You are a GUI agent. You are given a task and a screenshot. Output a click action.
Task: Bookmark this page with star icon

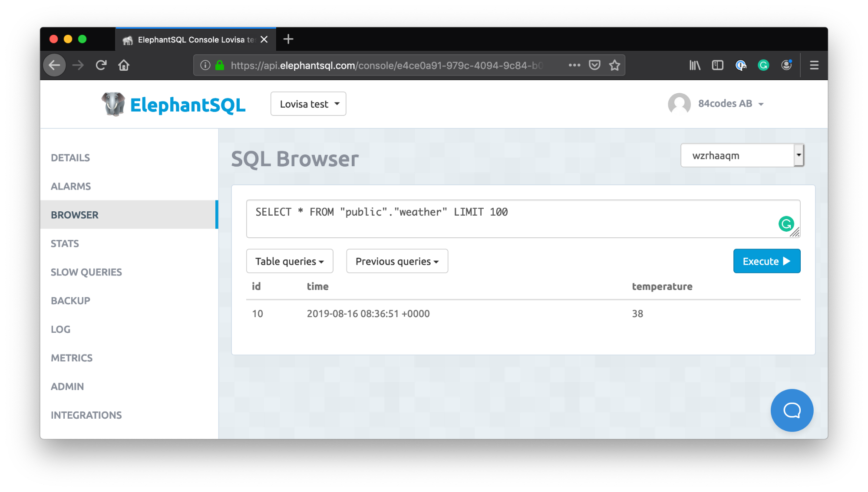(x=614, y=65)
